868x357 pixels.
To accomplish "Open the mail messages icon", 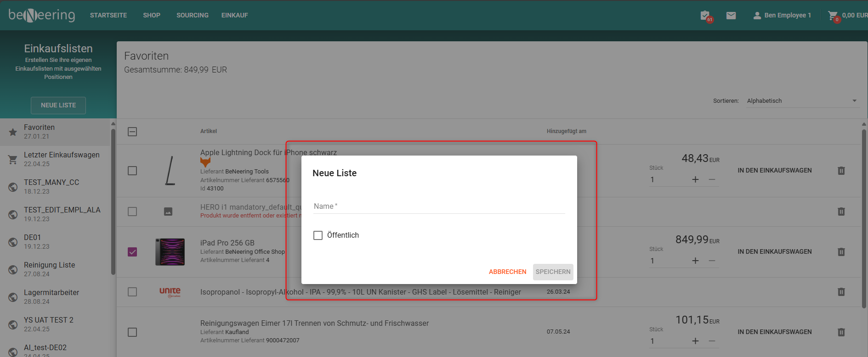I will (x=731, y=16).
